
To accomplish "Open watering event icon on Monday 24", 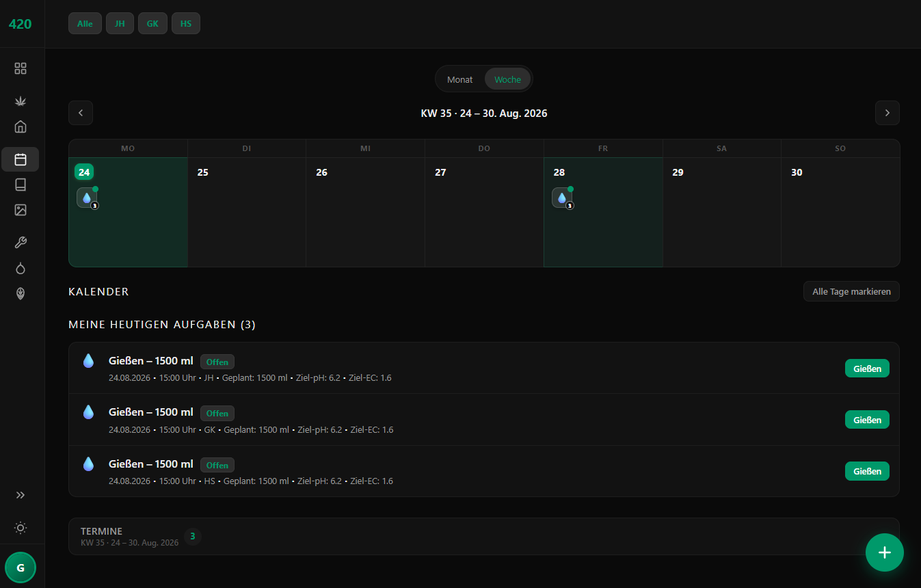I will (x=87, y=198).
